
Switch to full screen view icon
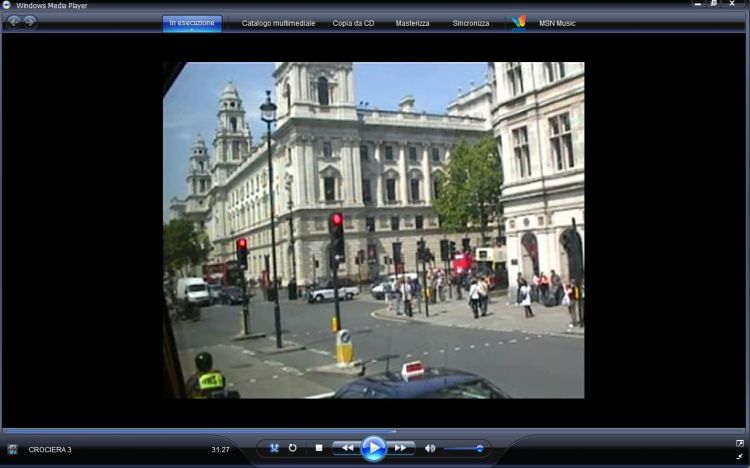740,443
